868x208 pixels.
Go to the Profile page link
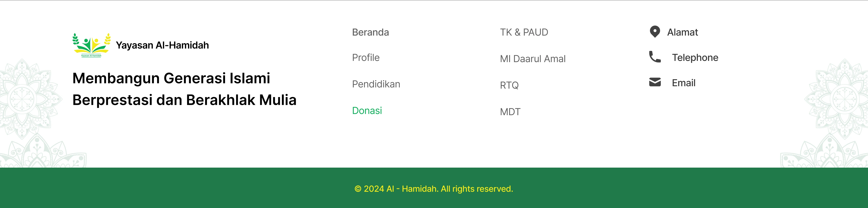pos(366,58)
